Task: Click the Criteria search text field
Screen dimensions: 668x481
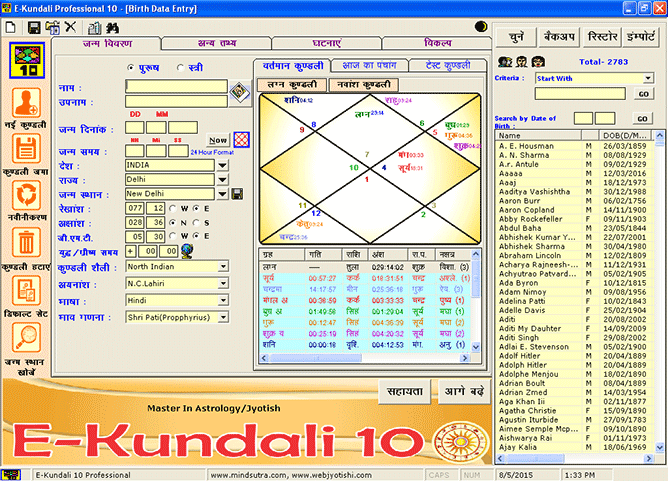Action: pos(580,94)
